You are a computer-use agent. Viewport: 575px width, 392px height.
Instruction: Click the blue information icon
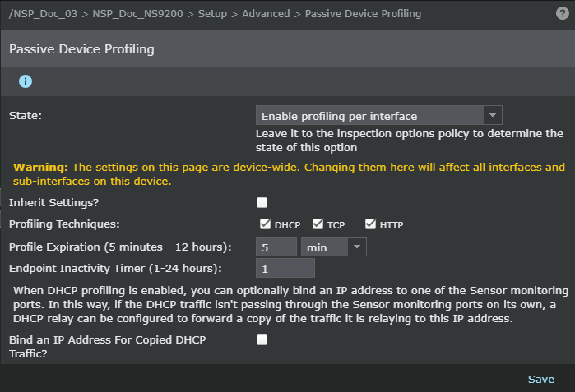[26, 81]
